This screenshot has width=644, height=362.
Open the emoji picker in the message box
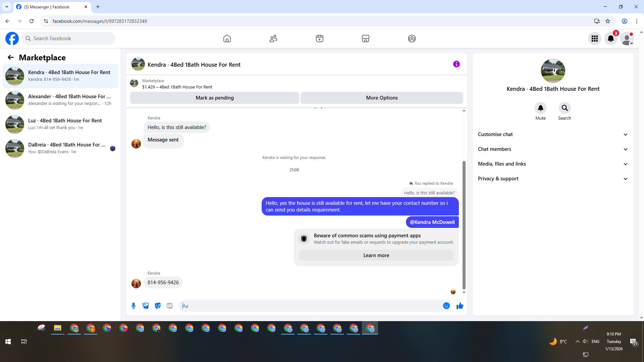point(446,306)
